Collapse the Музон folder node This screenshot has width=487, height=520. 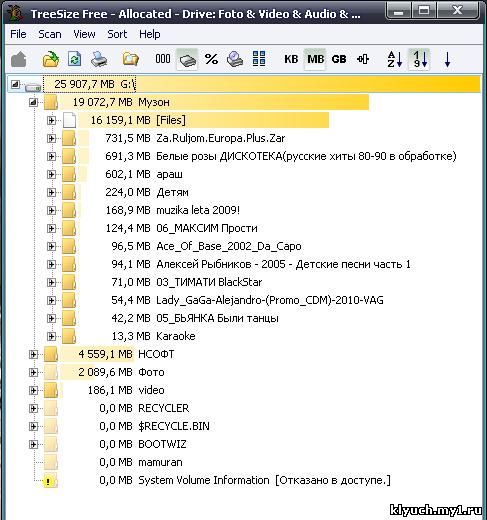coord(33,102)
